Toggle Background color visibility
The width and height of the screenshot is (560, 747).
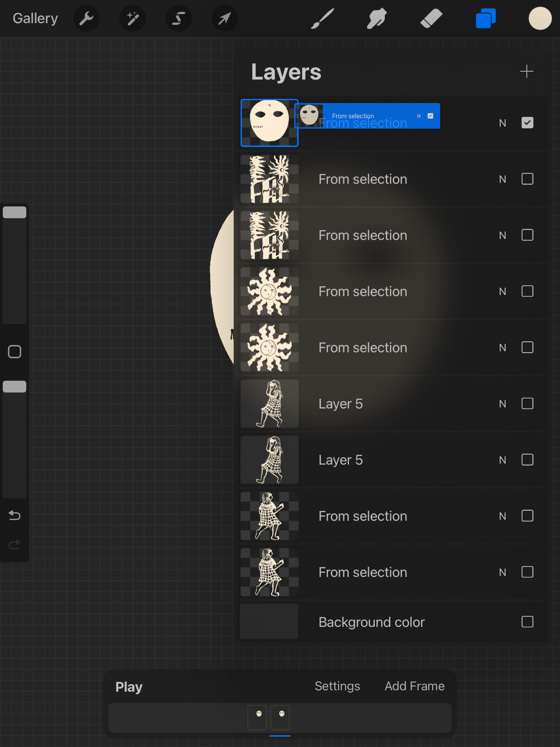527,622
